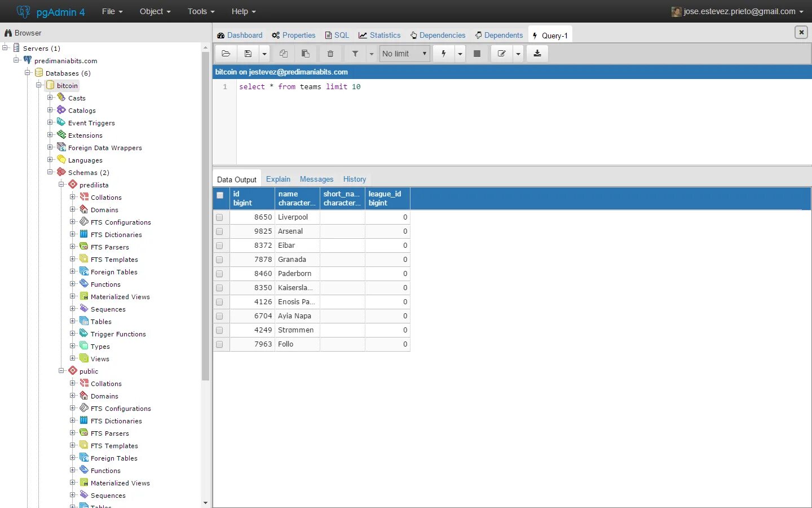Click the Event Triggers node icon
Viewport: 812px width, 508px height.
click(61, 122)
